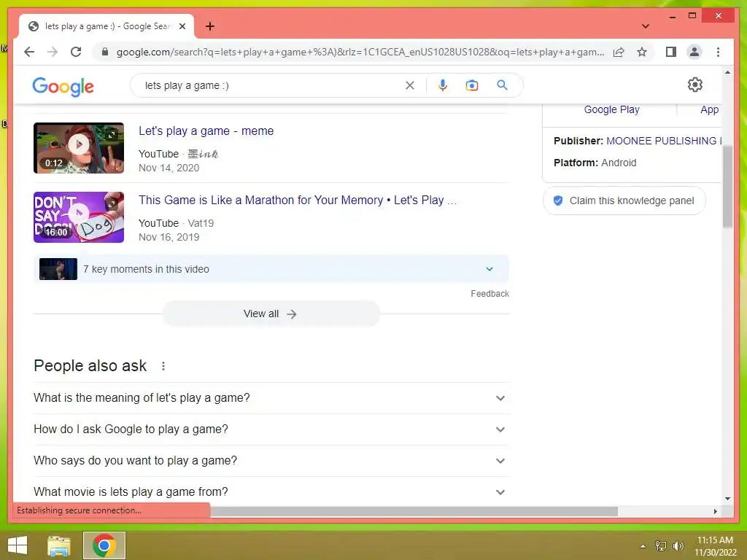Open the tab search chevron
Screen dimensions: 747x560
click(646, 26)
